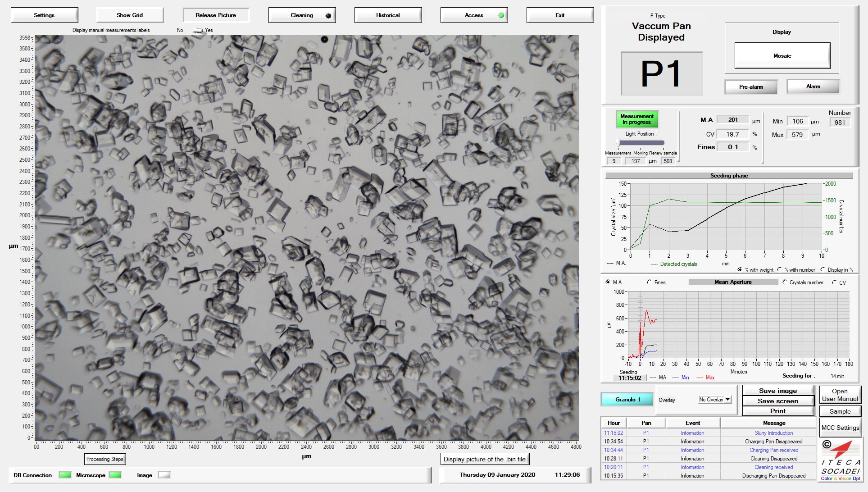Click the DB Connection green status indicator

pyautogui.click(x=65, y=475)
